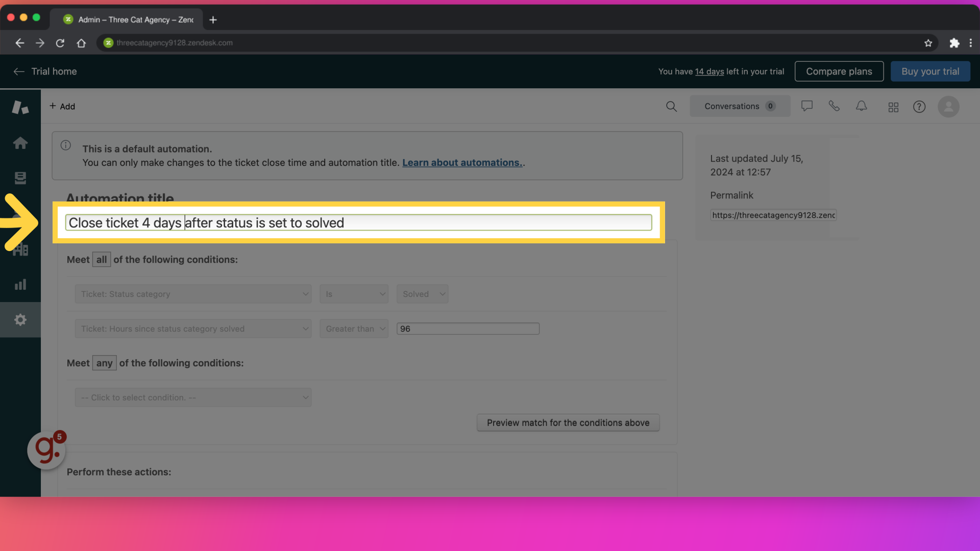Edit the automation title input field
980x551 pixels.
(358, 222)
